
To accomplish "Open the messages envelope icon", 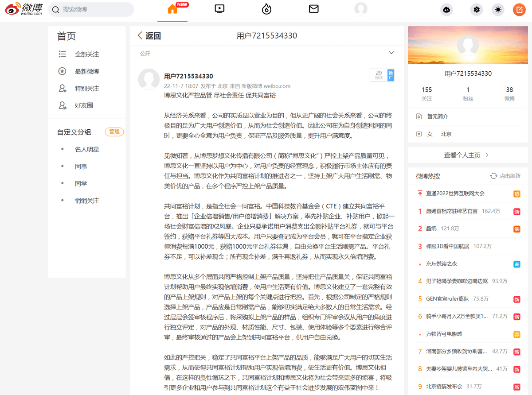I will 314,9.
